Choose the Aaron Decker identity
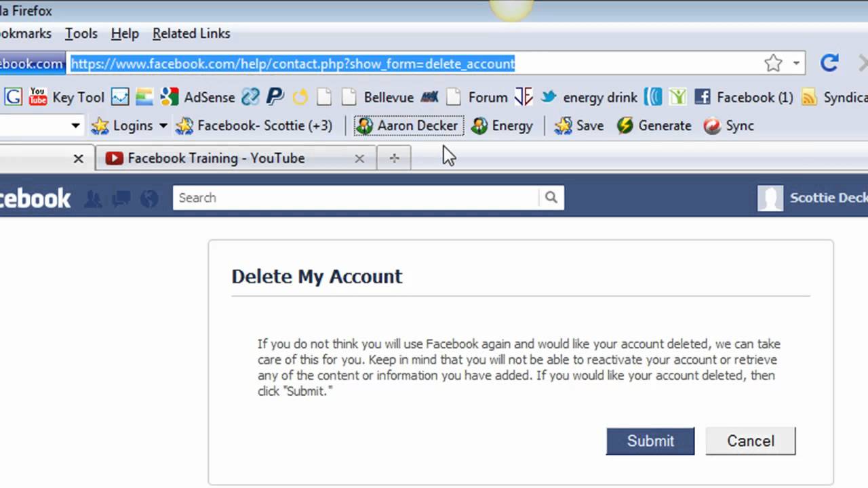Screen dimensions: 868x488 409,125
